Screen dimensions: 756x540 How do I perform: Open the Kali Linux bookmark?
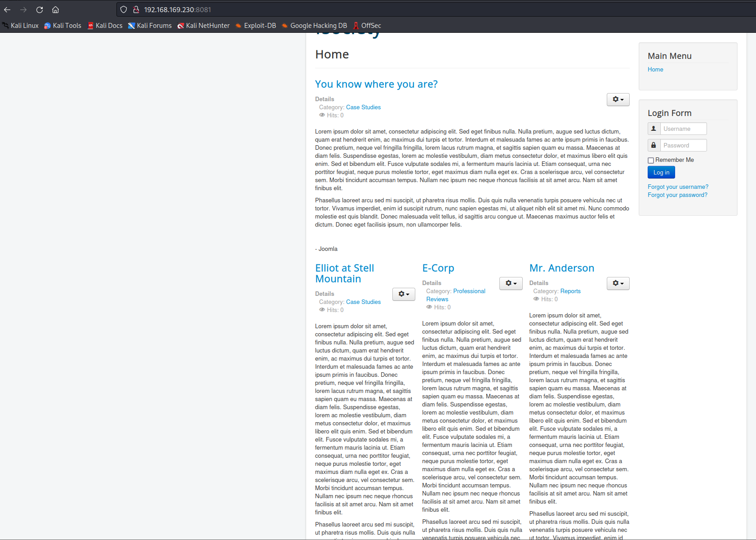(x=21, y=26)
